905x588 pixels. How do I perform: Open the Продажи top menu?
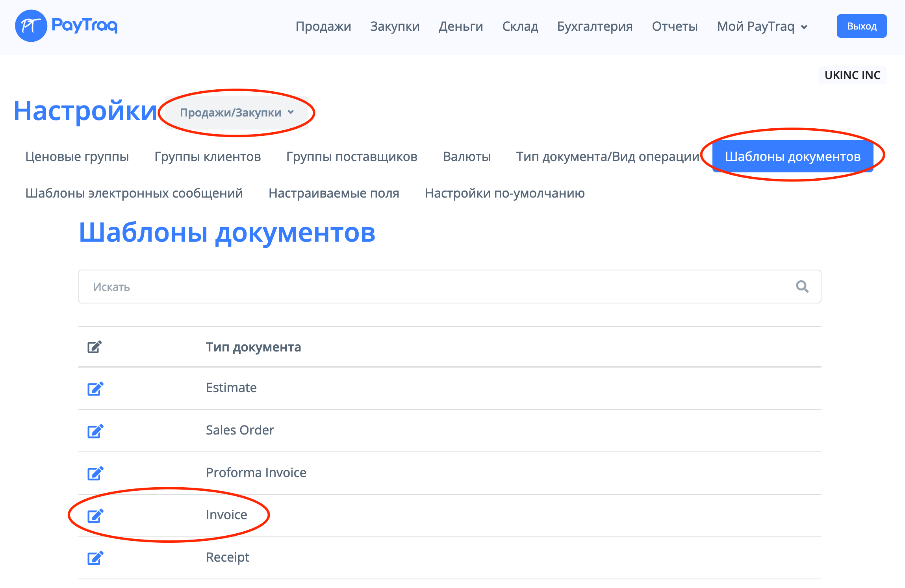tap(323, 26)
